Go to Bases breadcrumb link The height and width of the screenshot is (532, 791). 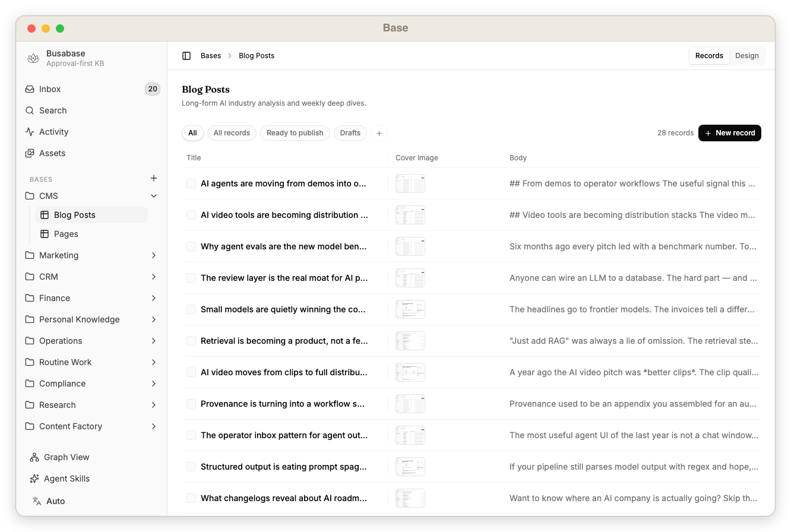pos(211,56)
